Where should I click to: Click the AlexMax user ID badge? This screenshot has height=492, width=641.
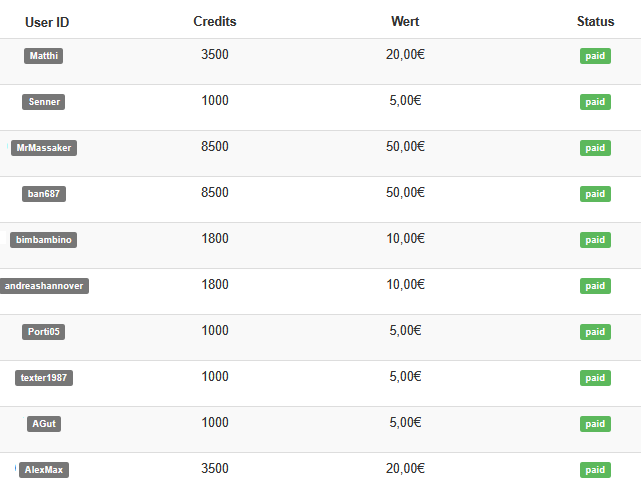pyautogui.click(x=44, y=470)
